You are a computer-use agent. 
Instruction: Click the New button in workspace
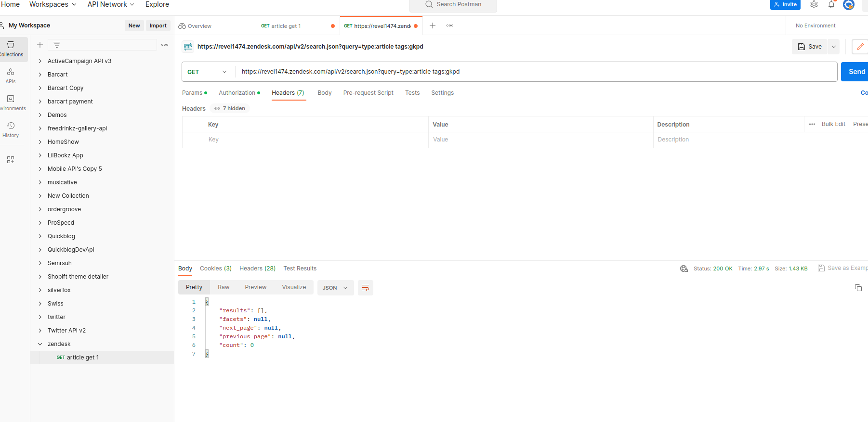point(134,26)
